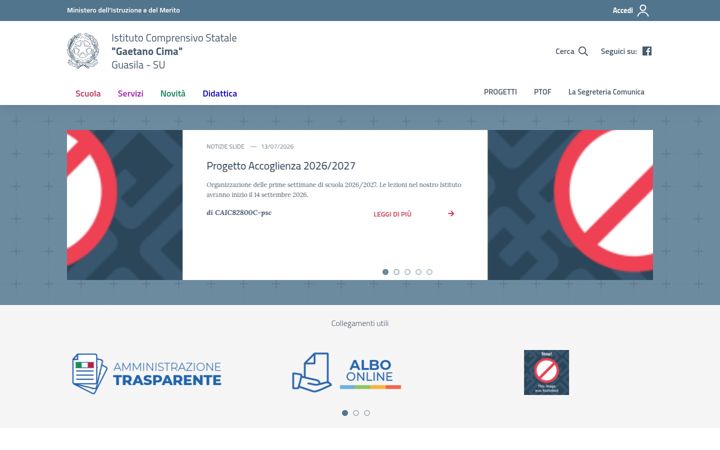Go to the PTOF page
Screen dimensions: 720x450
[542, 92]
